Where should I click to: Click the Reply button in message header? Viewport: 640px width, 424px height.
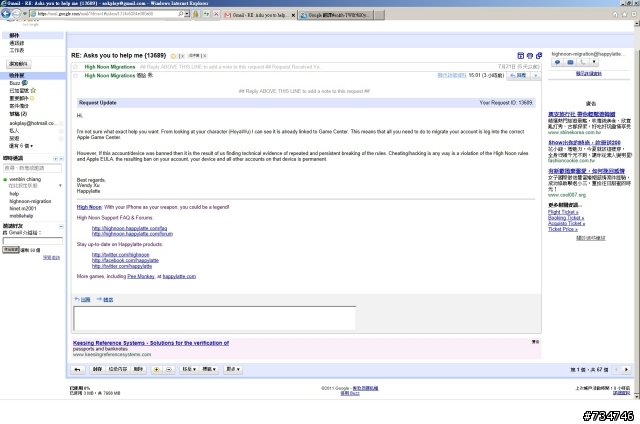point(518,75)
